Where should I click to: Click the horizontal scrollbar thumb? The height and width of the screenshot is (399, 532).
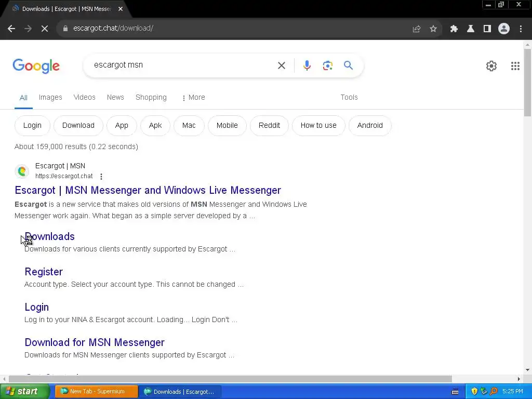click(x=230, y=379)
